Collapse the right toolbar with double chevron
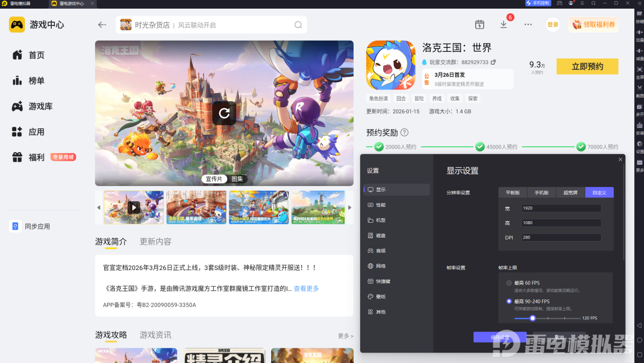The width and height of the screenshot is (644, 363). tap(639, 3)
